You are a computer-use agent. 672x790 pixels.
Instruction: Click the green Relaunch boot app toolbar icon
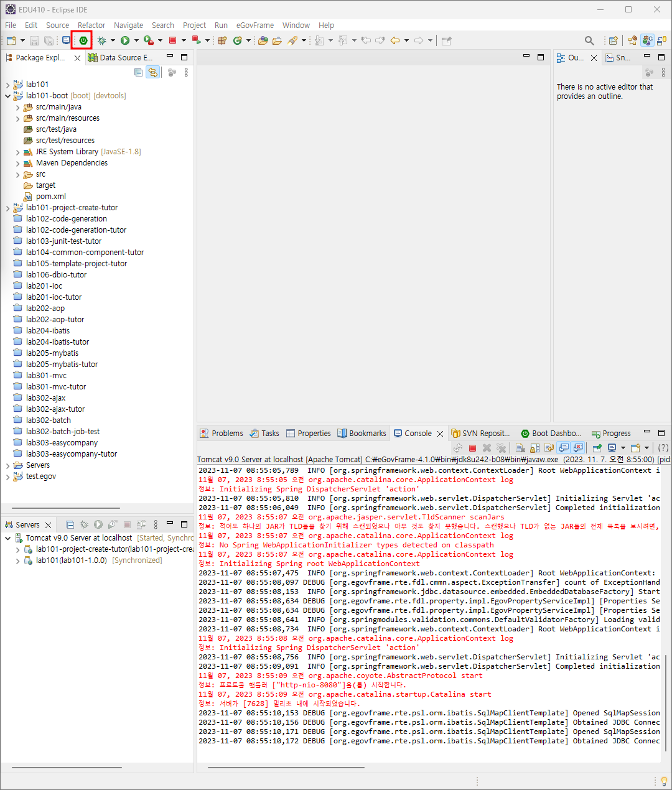[83, 40]
